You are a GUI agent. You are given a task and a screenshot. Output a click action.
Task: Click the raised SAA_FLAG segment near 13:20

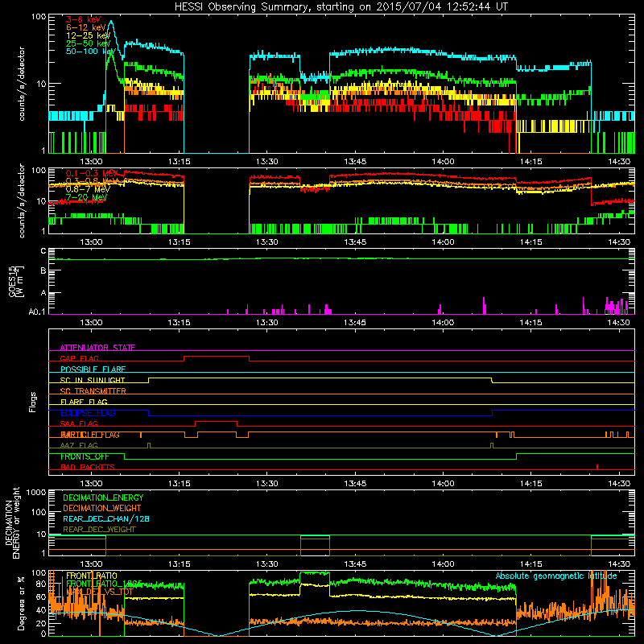point(216,421)
